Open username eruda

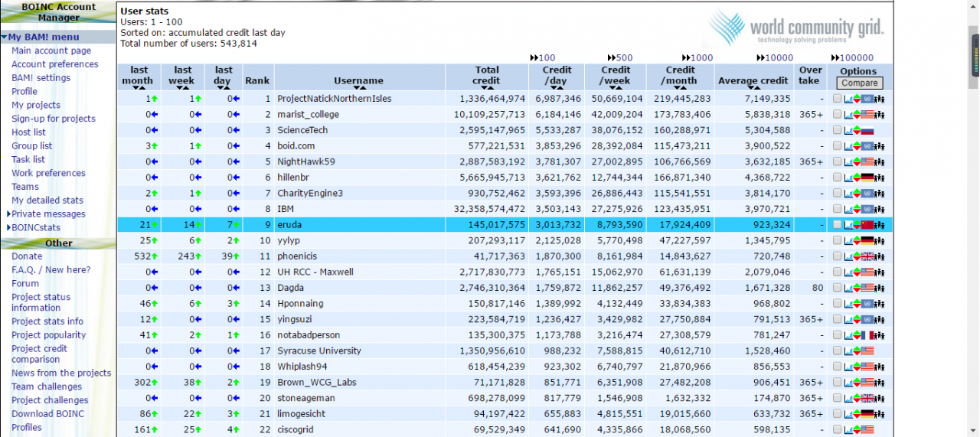coord(290,225)
